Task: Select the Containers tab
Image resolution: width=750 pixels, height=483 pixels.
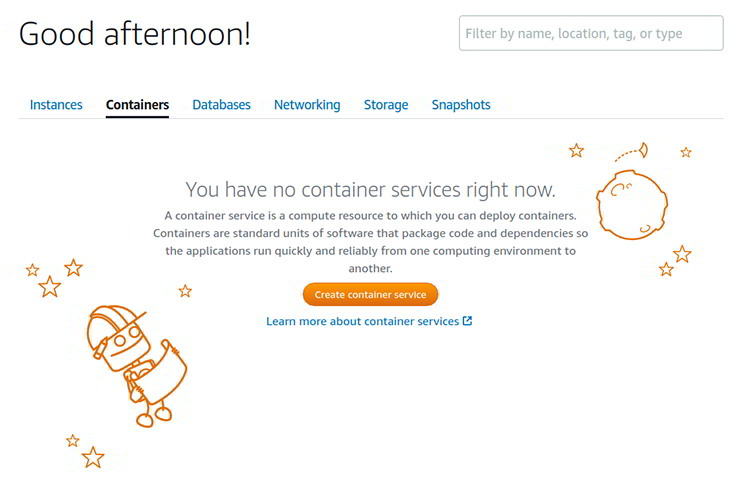Action: (137, 104)
